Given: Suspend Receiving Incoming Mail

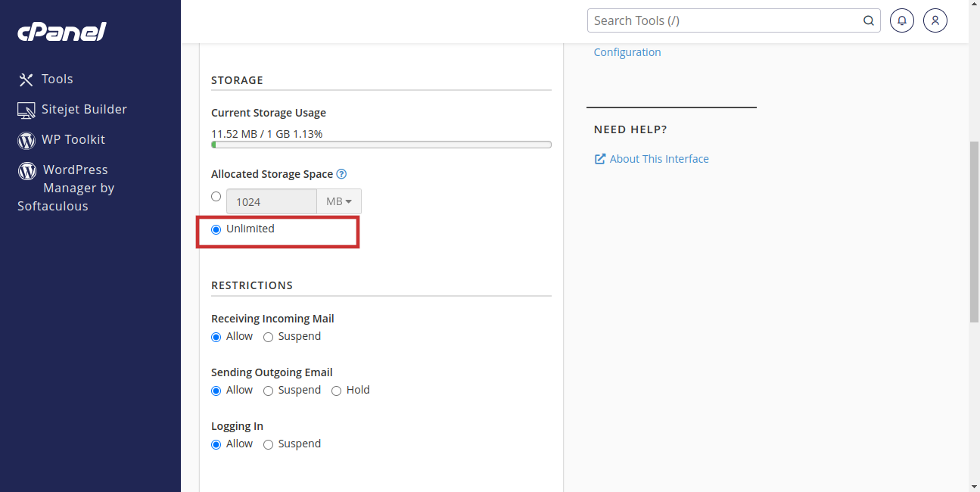Looking at the screenshot, I should click(268, 337).
